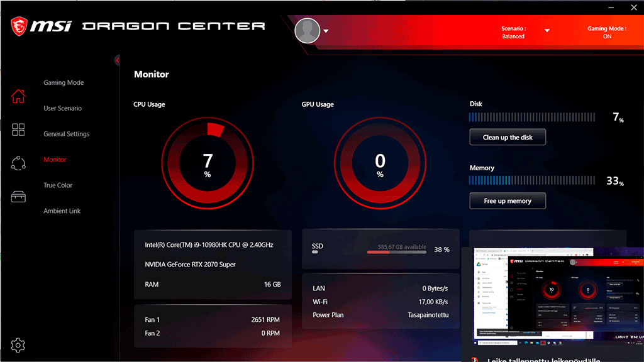644x362 pixels.
Task: Click Memory 33% value
Action: click(x=615, y=181)
